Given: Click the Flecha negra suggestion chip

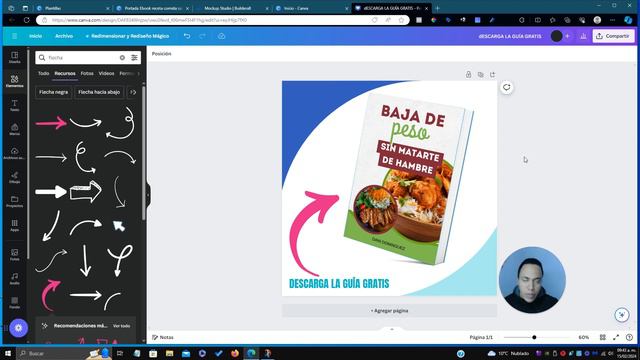Looking at the screenshot, I should 53,92.
